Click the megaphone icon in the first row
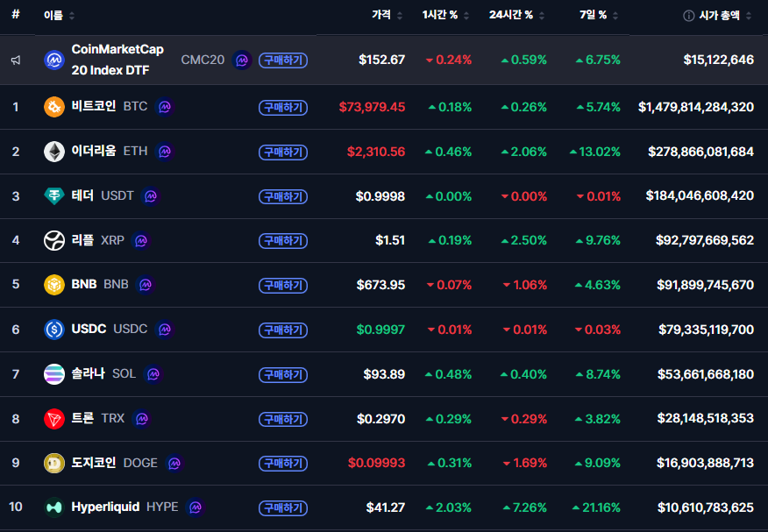This screenshot has height=532, width=768. 16,60
